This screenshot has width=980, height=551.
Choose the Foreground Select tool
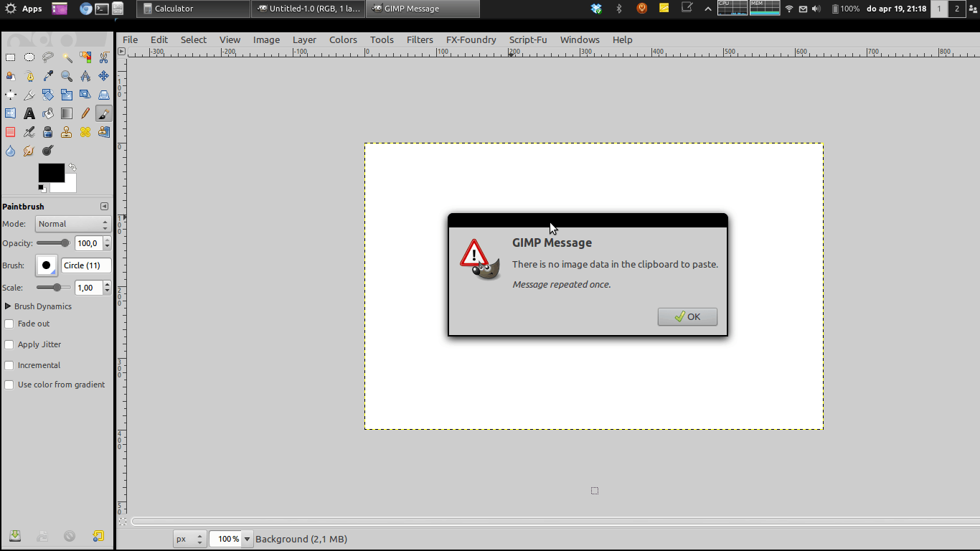point(11,76)
